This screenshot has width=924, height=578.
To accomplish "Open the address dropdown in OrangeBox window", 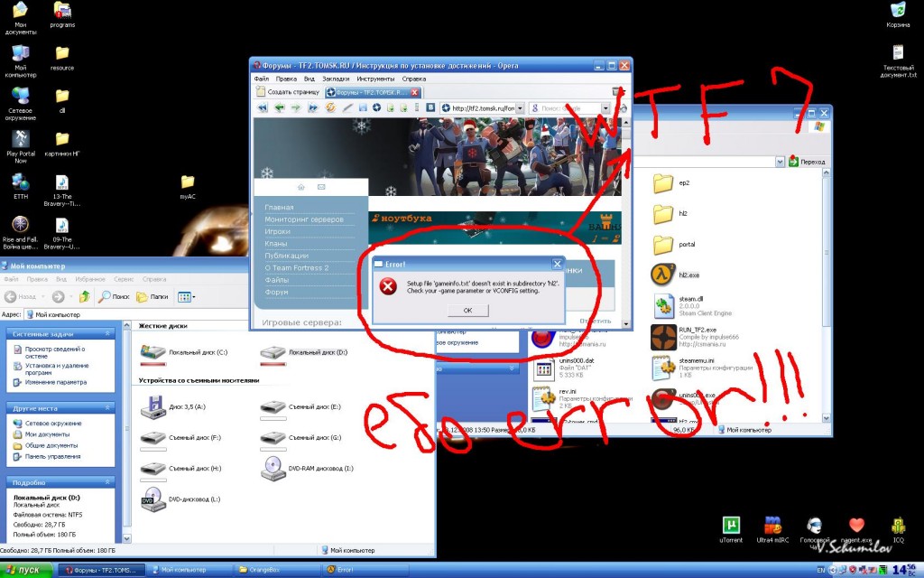I will (x=780, y=162).
